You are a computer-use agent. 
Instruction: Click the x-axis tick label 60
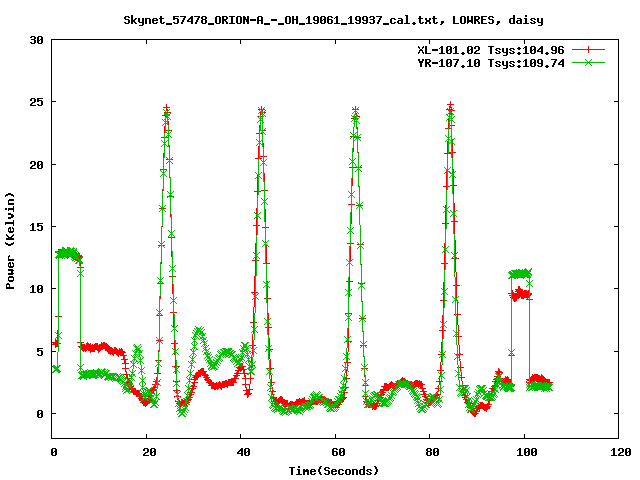click(x=338, y=452)
